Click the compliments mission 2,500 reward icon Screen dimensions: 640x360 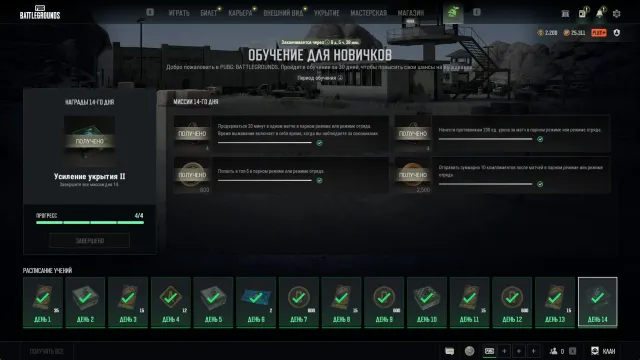click(x=413, y=175)
